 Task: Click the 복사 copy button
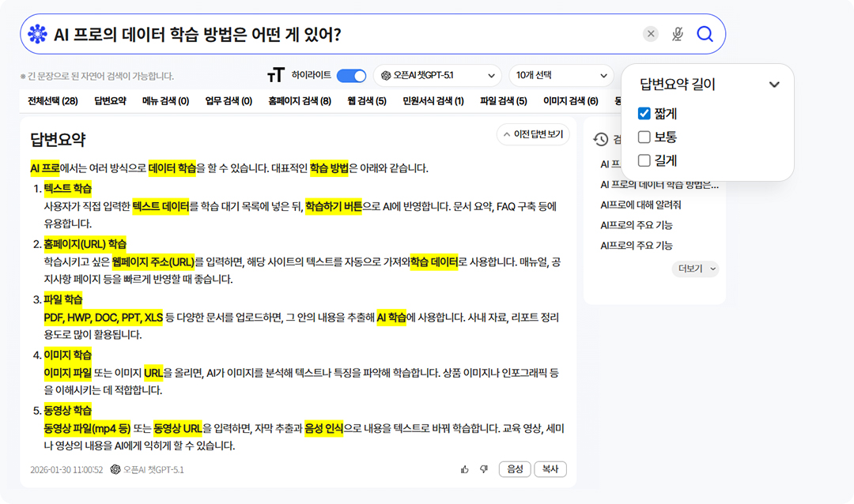pyautogui.click(x=550, y=469)
